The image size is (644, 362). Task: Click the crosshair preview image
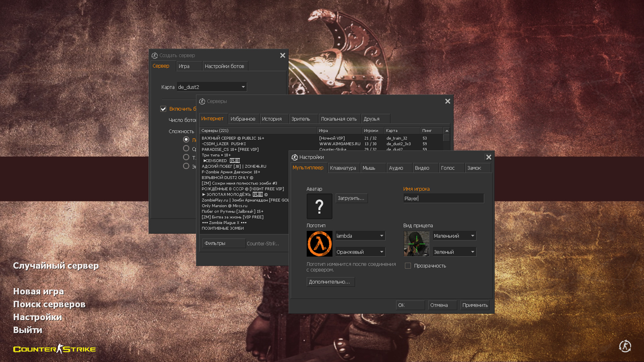click(x=416, y=244)
